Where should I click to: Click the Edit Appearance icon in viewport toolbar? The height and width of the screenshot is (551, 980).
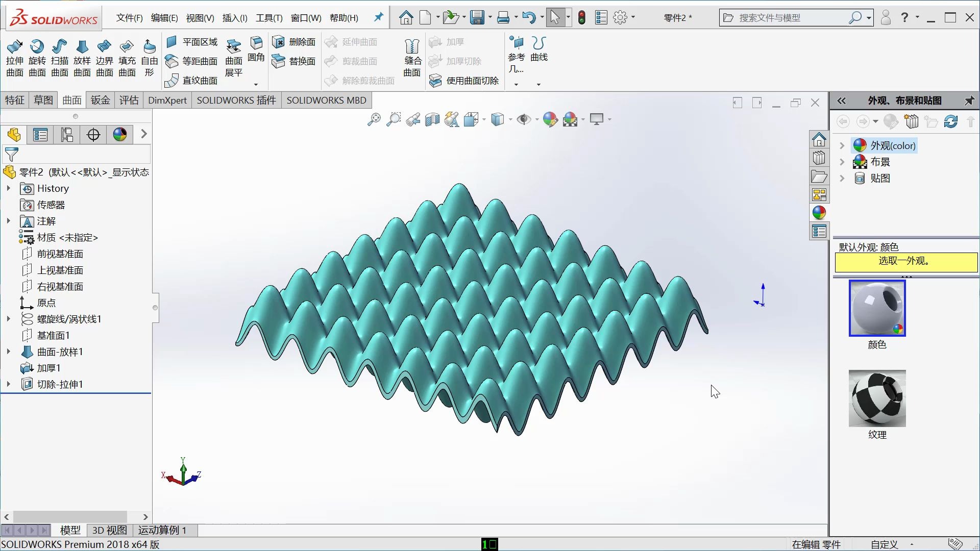click(x=550, y=119)
